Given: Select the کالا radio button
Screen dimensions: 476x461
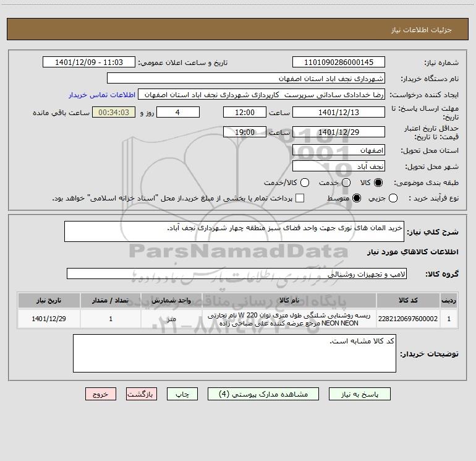Looking at the screenshot, I should point(378,183).
